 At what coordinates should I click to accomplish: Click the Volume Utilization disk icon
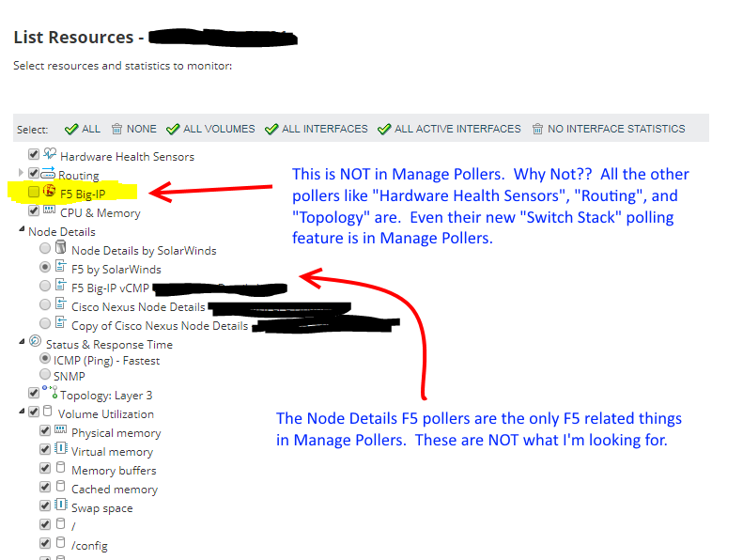[x=47, y=411]
